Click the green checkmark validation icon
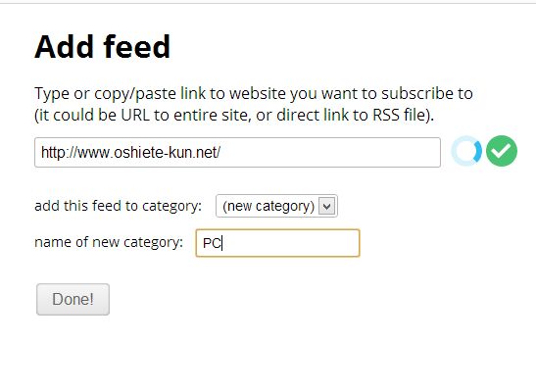 pos(502,151)
